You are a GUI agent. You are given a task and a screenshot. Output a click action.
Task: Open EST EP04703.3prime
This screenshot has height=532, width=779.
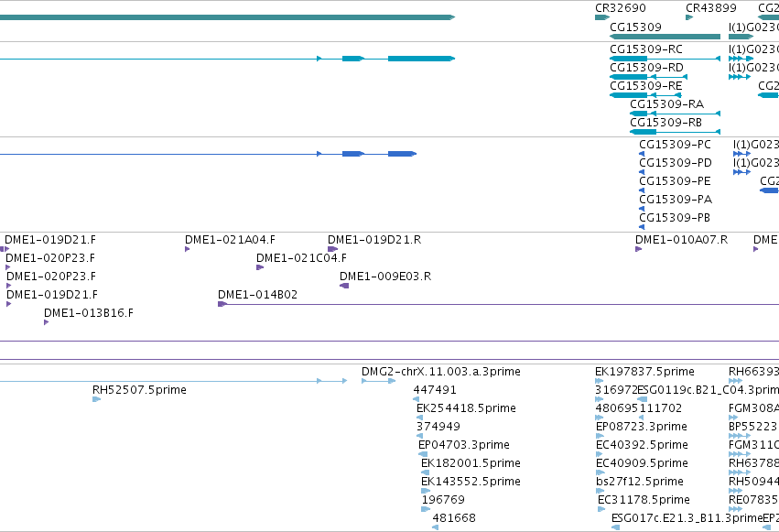pos(464,446)
